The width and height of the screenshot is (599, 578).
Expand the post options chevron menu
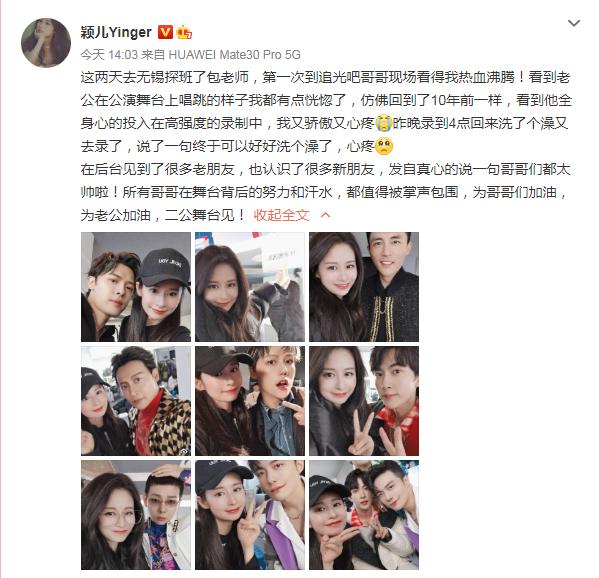tap(574, 24)
